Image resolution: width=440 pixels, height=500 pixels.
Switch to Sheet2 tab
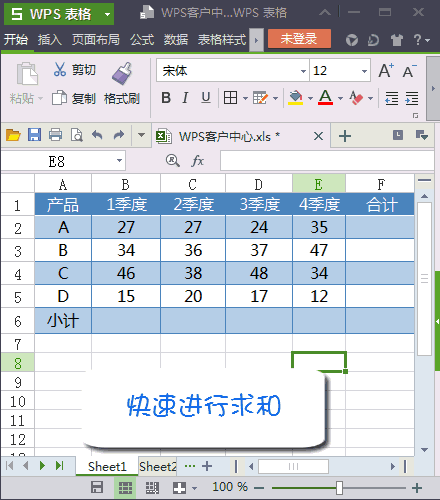(x=157, y=466)
